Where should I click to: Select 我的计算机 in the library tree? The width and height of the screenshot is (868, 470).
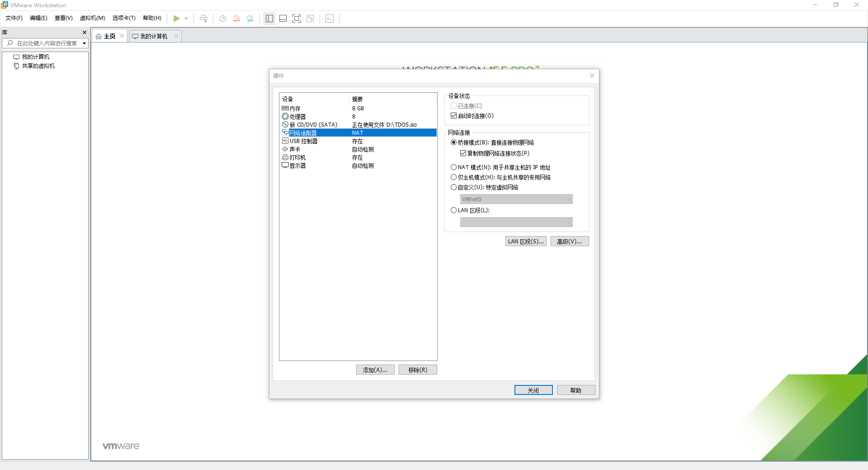pyautogui.click(x=35, y=57)
